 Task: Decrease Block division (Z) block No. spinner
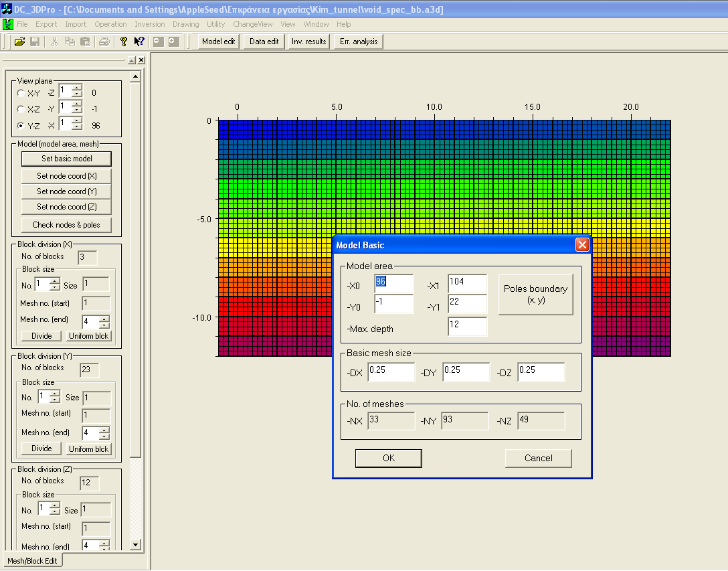[x=54, y=511]
